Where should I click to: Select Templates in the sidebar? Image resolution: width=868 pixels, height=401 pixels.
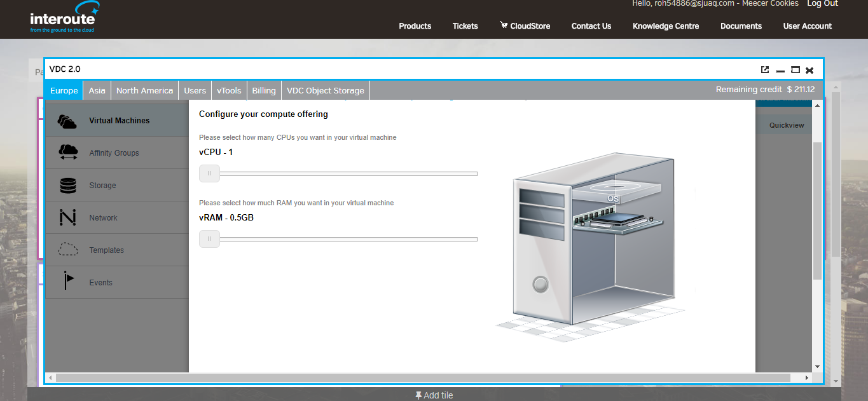[x=117, y=250]
